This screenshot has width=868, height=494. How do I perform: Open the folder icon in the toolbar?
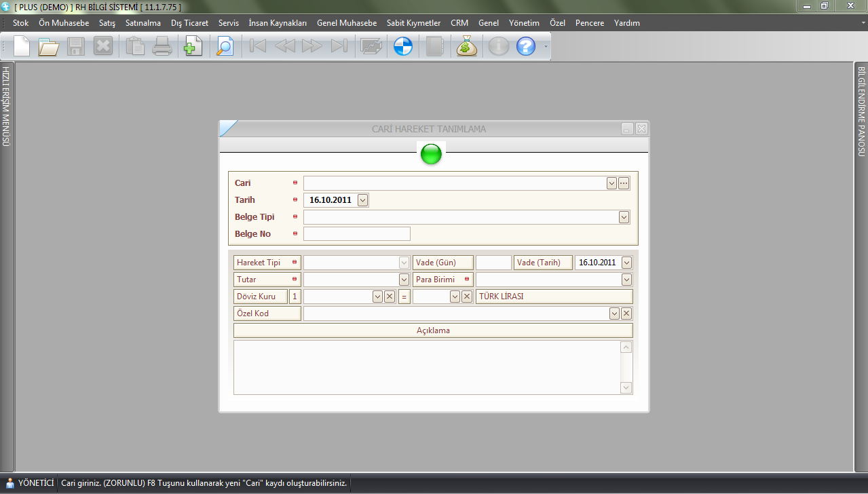tap(49, 46)
